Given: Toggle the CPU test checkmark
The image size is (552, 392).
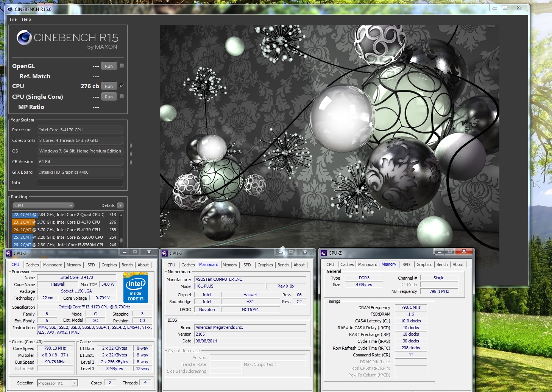Looking at the screenshot, I should pyautogui.click(x=122, y=86).
